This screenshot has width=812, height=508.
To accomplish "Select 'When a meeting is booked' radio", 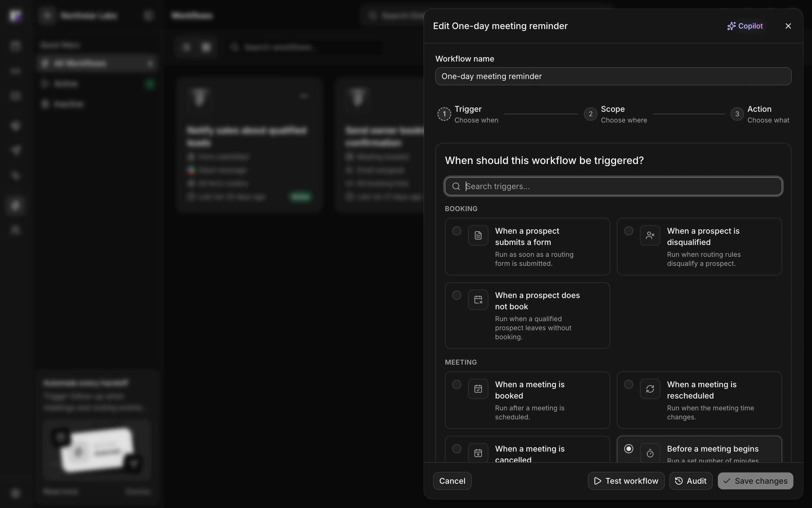I will point(456,384).
